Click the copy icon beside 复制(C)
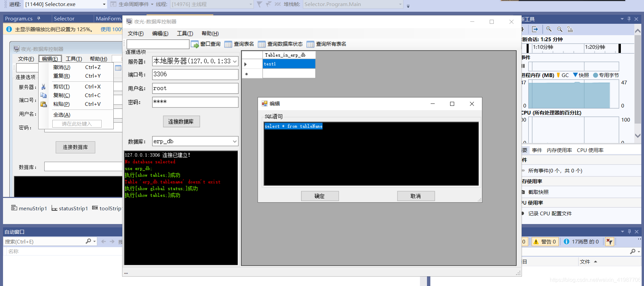The width and height of the screenshot is (644, 286). click(44, 95)
